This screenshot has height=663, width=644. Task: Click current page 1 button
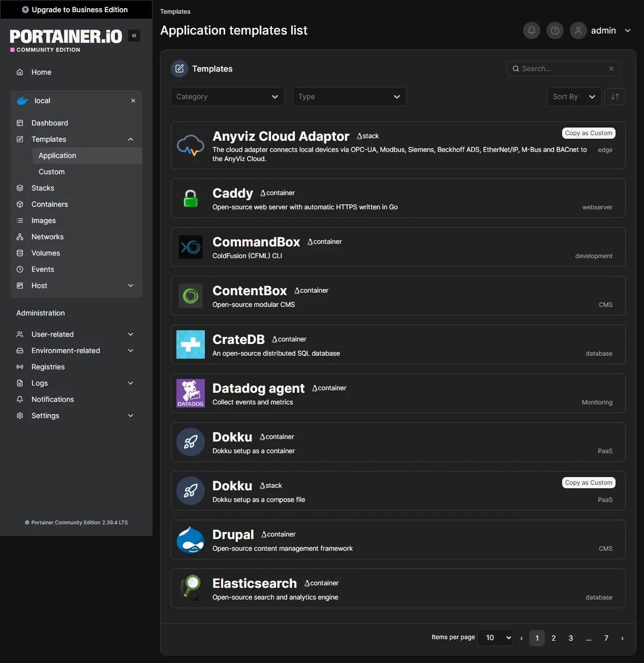click(537, 638)
